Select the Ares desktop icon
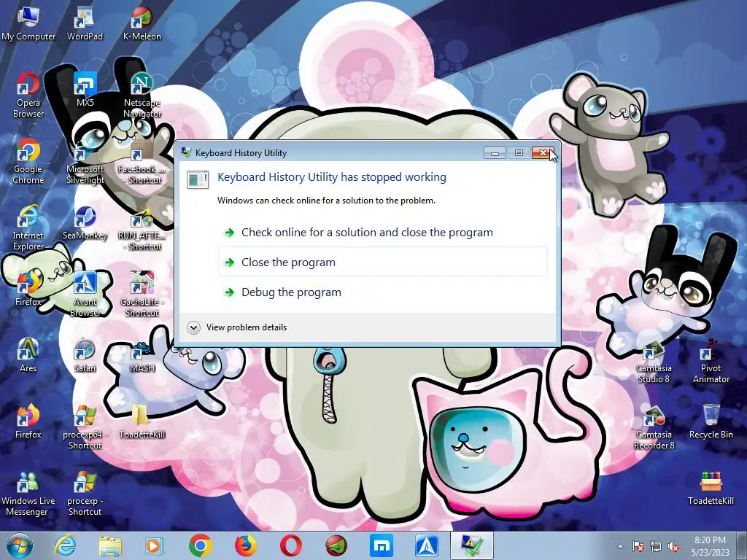747x560 pixels. click(x=28, y=355)
